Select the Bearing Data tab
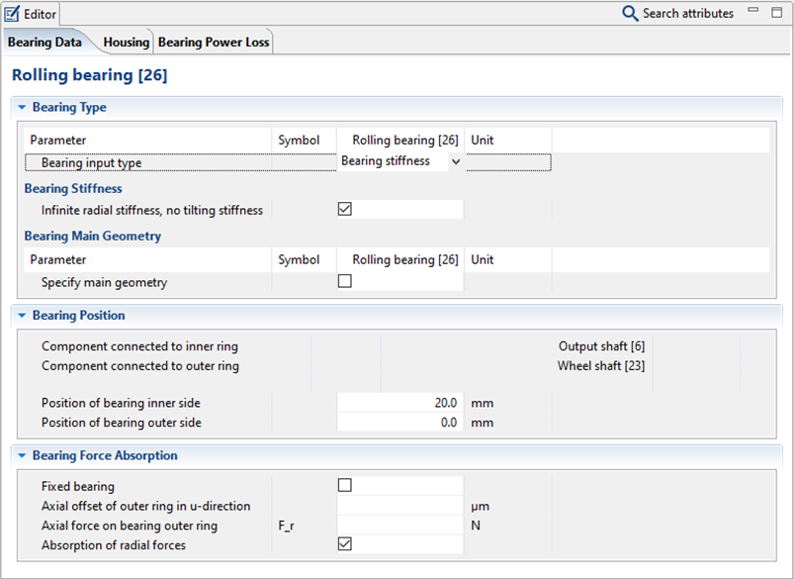Image resolution: width=794 pixels, height=580 pixels. pos(45,42)
